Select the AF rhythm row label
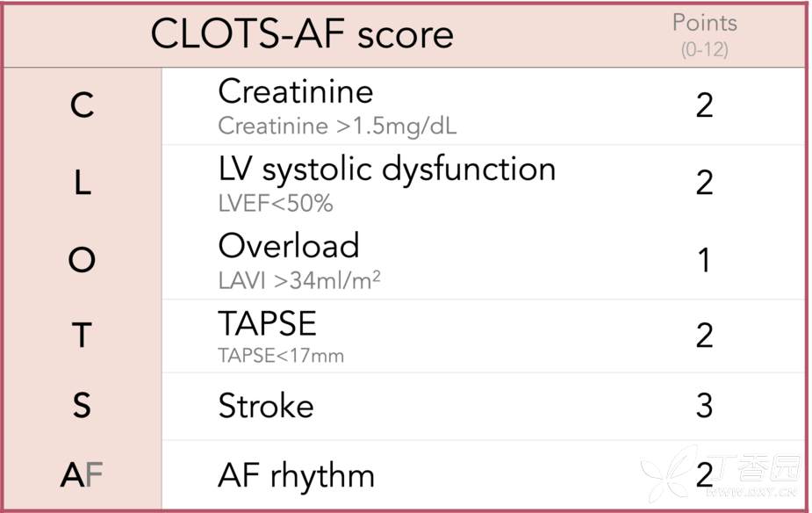This screenshot has width=812, height=513. [x=296, y=476]
